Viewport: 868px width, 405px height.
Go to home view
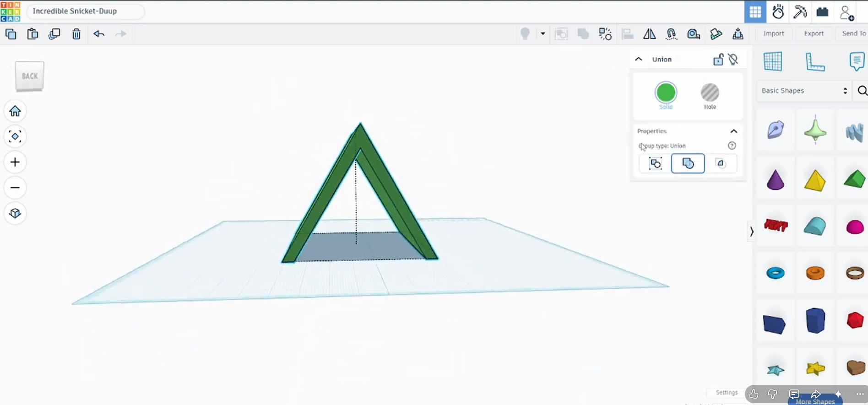point(15,111)
